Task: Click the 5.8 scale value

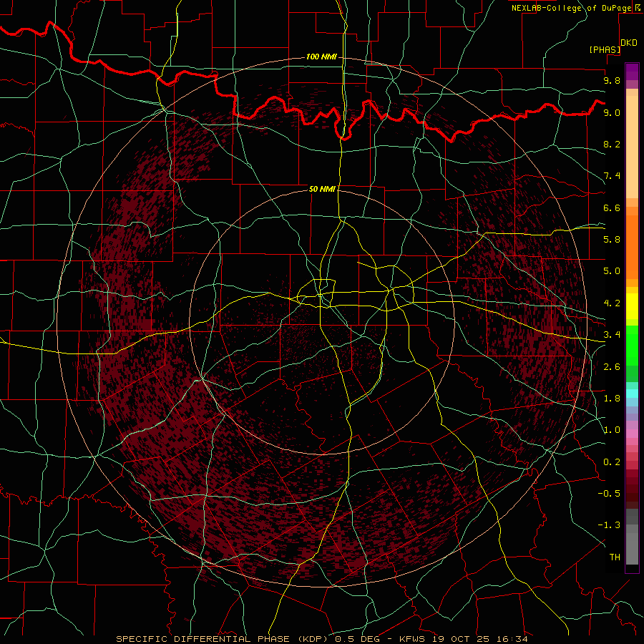Action: click(612, 240)
